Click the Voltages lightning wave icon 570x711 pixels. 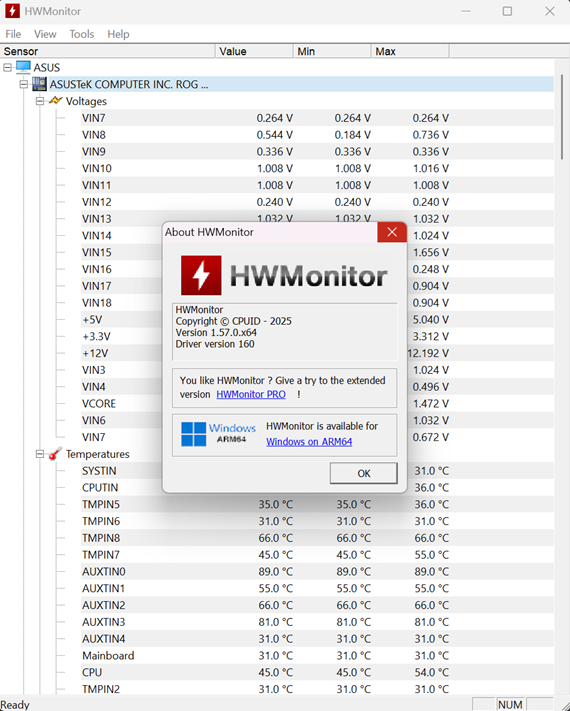[55, 100]
